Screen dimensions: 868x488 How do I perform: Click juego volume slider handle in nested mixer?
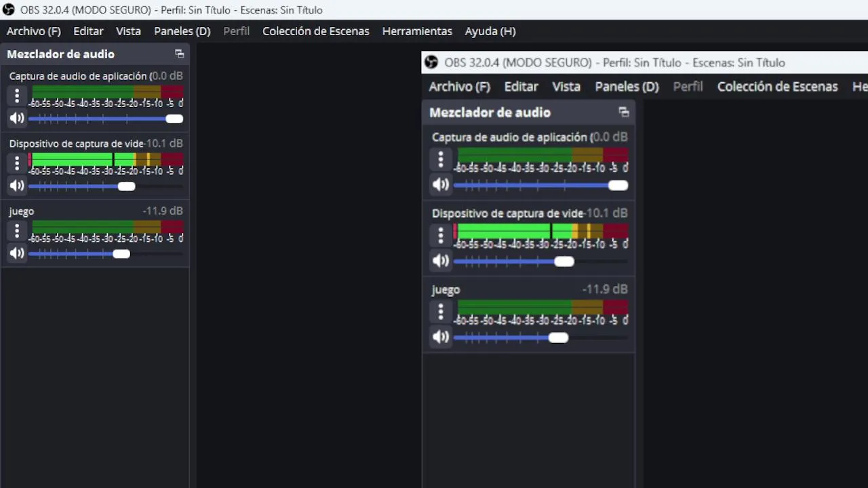[x=558, y=338]
